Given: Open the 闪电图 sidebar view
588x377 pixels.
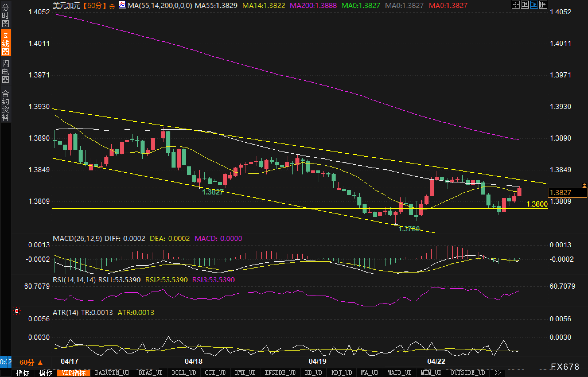Looking at the screenshot, I should click(x=5, y=71).
